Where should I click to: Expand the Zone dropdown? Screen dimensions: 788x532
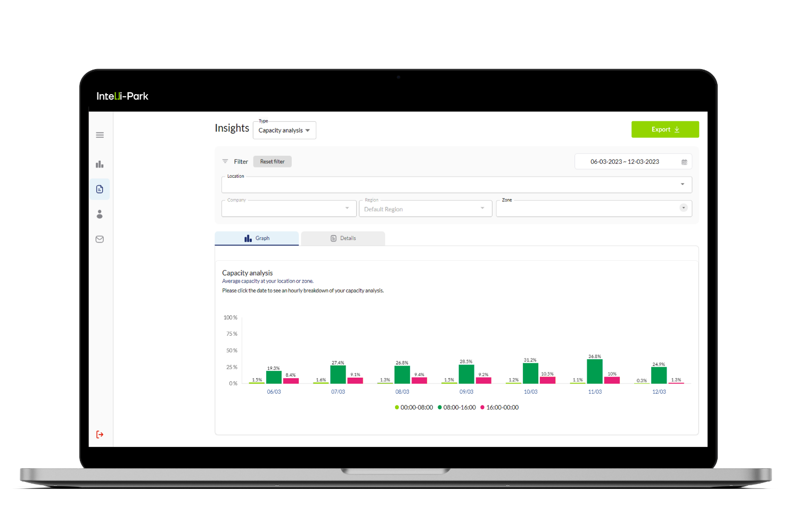pyautogui.click(x=683, y=208)
